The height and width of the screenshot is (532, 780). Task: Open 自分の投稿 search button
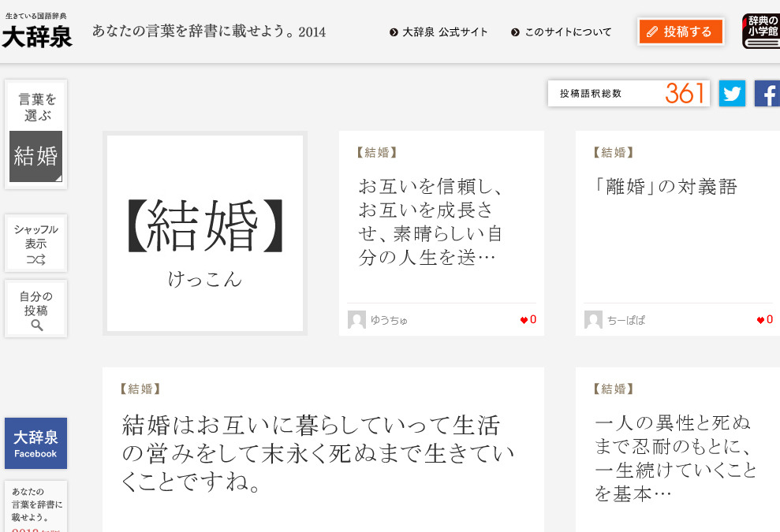[x=35, y=309]
